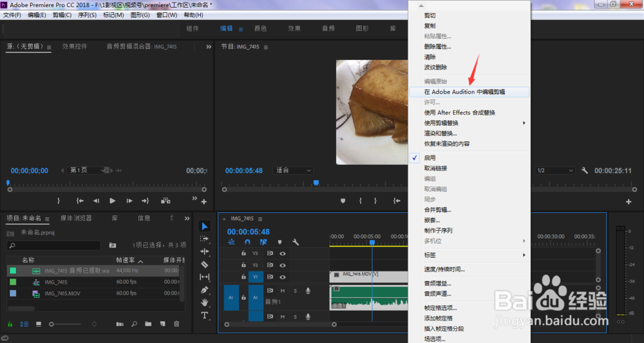Image resolution: width=644 pixels, height=343 pixels.
Task: Expand project panel tabs overflow arrow
Action: (187, 219)
